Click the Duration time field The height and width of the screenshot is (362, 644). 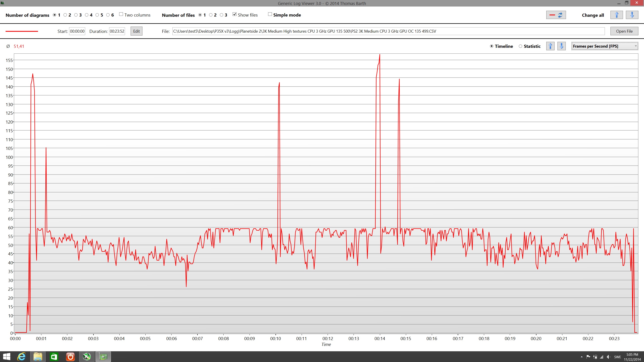[117, 31]
